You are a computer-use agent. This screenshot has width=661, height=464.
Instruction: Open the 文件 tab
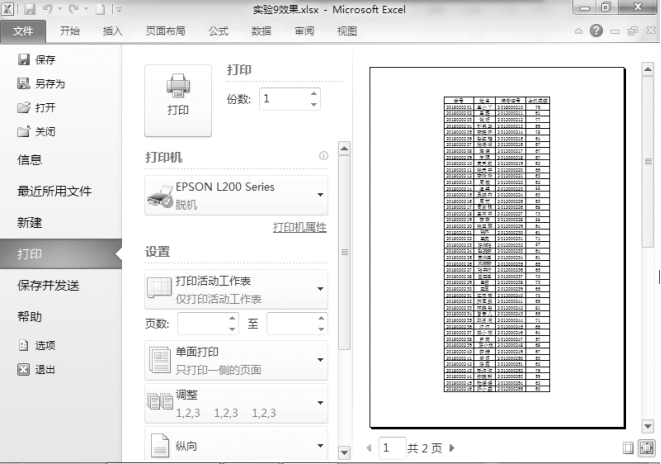[23, 31]
